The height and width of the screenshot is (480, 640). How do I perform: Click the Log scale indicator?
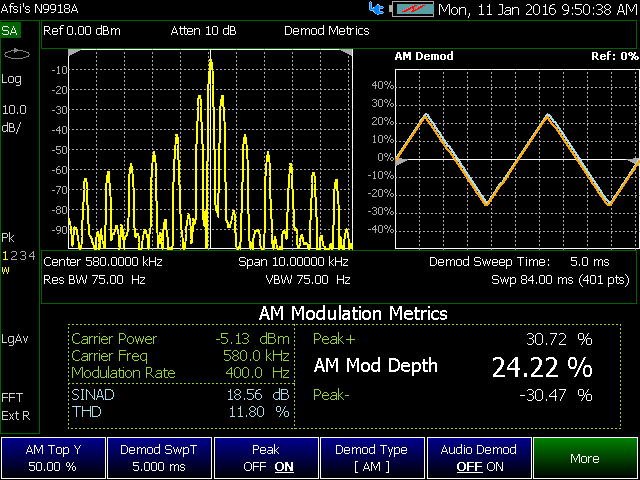[11, 79]
